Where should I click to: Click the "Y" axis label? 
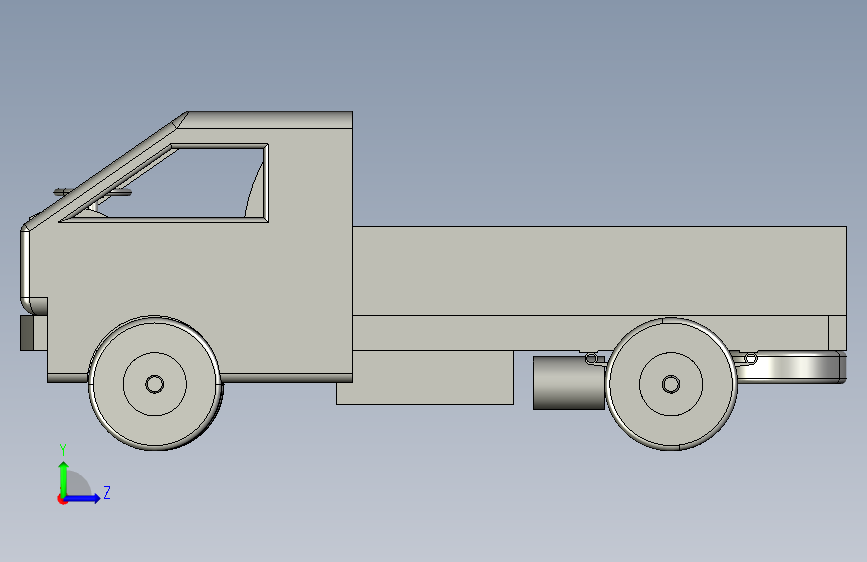coord(63,449)
